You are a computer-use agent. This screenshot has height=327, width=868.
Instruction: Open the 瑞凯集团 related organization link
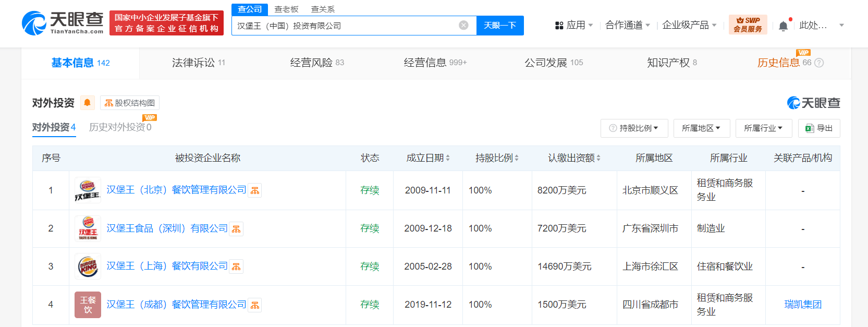click(x=803, y=305)
